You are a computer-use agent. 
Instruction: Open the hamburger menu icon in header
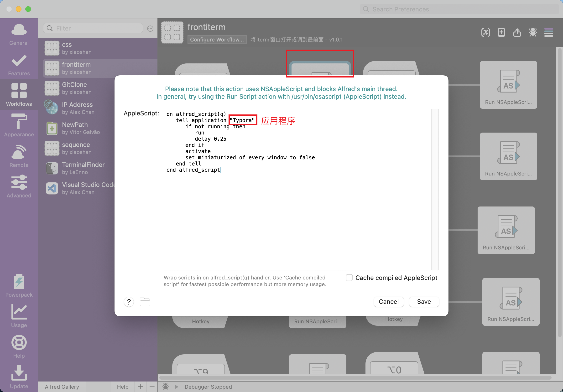coord(548,32)
